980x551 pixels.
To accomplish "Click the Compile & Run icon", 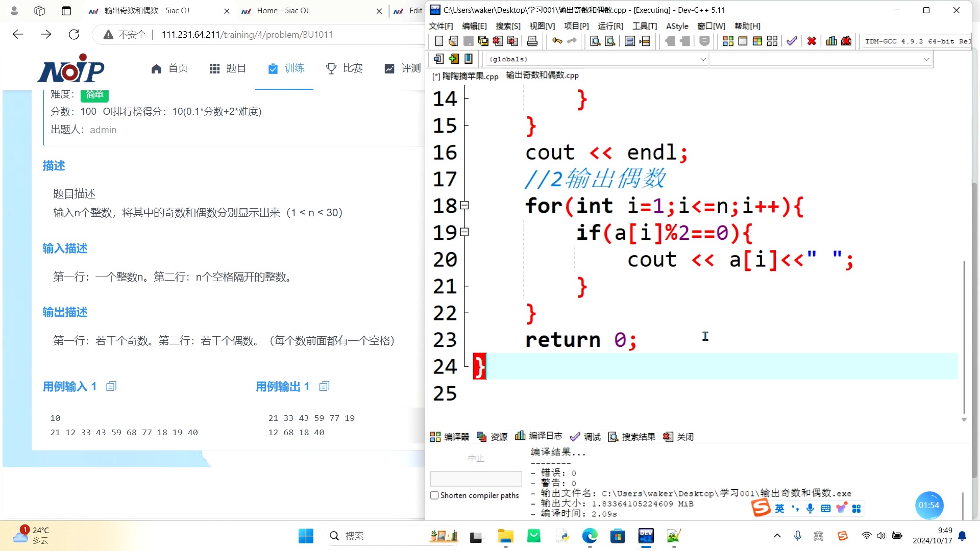I will pyautogui.click(x=757, y=41).
